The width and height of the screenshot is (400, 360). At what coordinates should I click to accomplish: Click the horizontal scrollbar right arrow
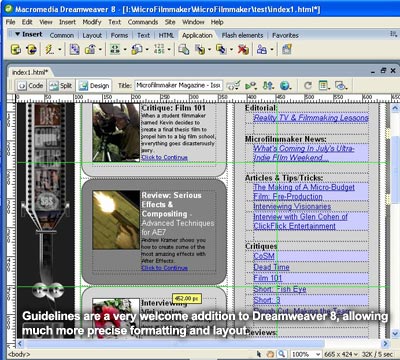click(385, 343)
